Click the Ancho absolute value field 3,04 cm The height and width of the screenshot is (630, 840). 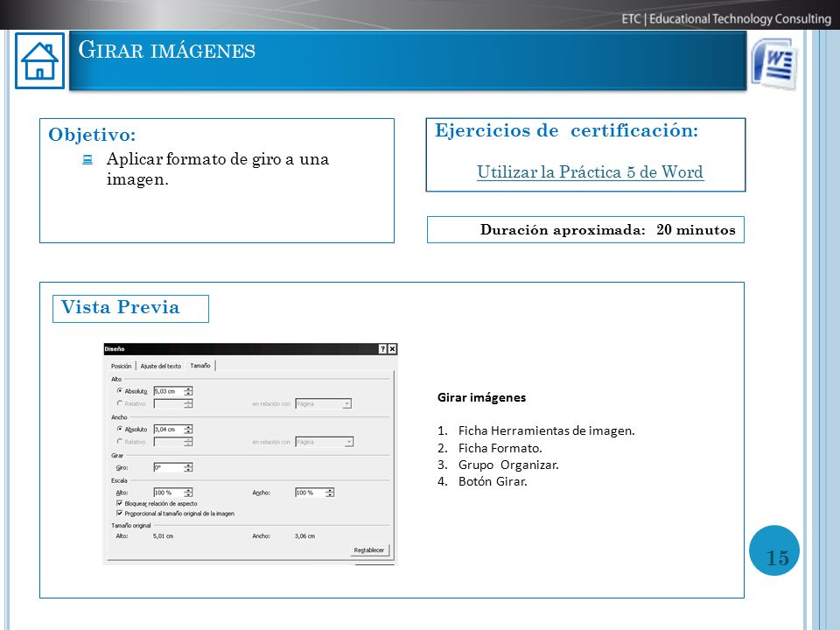click(x=169, y=430)
